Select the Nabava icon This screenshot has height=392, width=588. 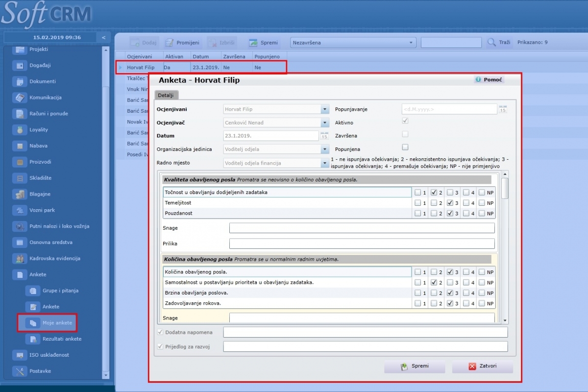(20, 146)
